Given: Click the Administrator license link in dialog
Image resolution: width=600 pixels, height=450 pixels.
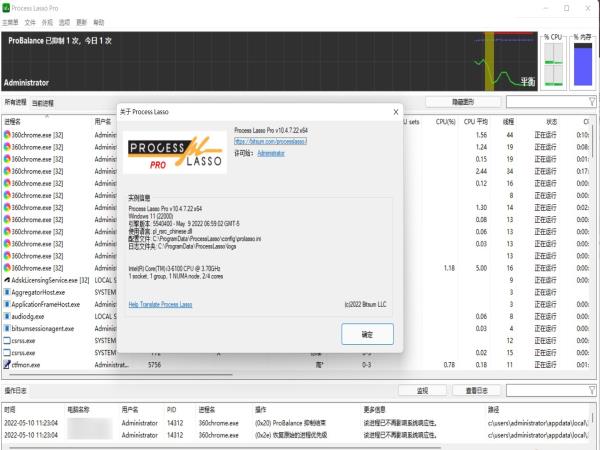Looking at the screenshot, I should click(271, 153).
